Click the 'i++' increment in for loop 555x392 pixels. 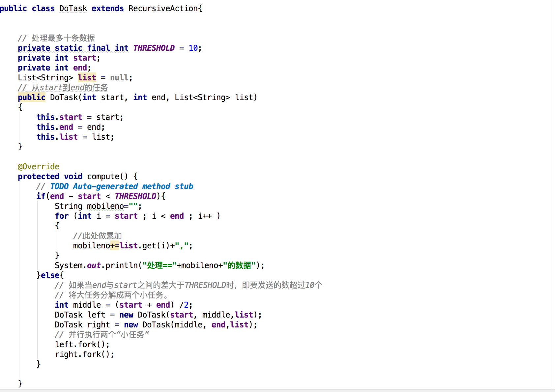pos(205,216)
